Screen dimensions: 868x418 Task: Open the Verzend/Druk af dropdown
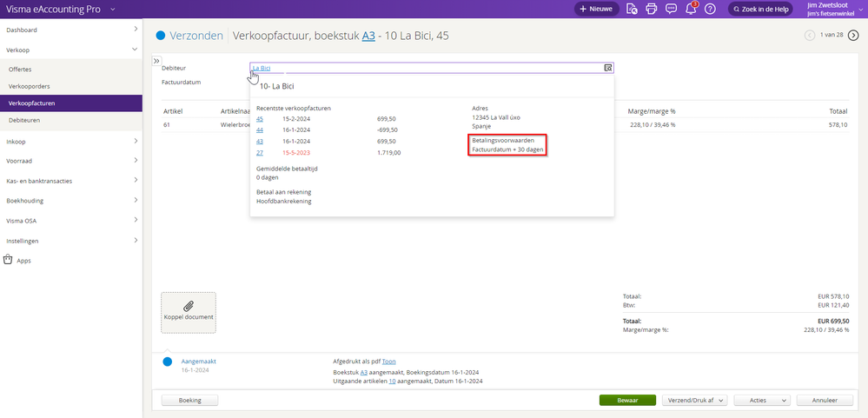pos(695,400)
